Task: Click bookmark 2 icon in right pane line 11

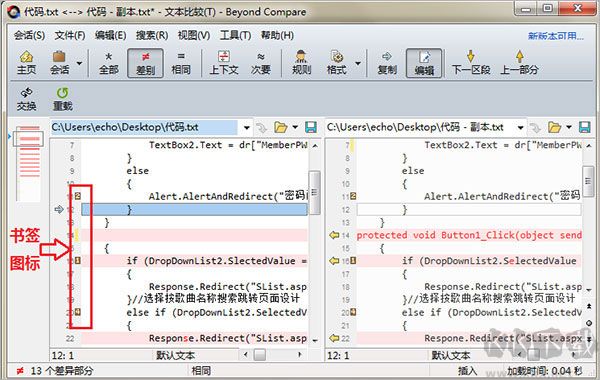Action: (x=353, y=196)
